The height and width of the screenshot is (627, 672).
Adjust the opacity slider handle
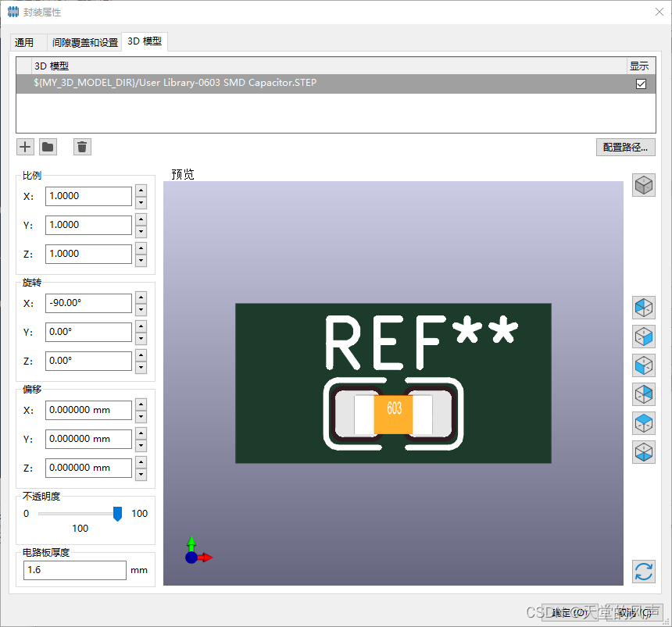click(x=117, y=514)
